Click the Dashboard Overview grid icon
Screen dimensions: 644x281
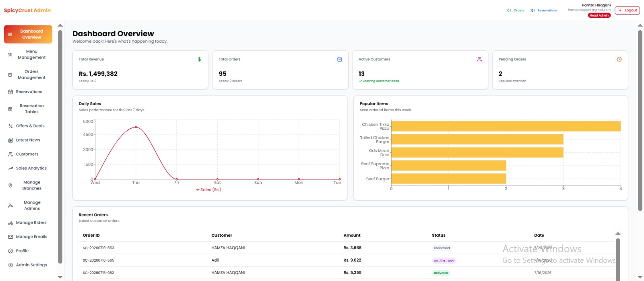click(10, 34)
